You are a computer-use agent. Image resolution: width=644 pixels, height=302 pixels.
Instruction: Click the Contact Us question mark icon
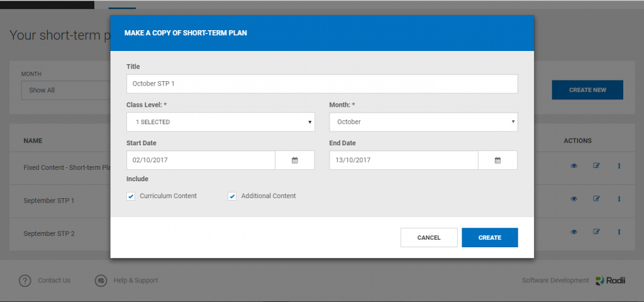pyautogui.click(x=25, y=281)
